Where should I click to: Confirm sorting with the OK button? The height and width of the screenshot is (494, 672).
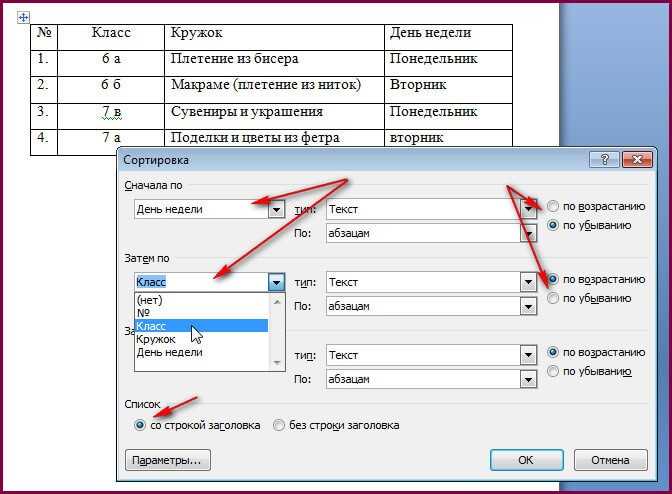pos(526,460)
